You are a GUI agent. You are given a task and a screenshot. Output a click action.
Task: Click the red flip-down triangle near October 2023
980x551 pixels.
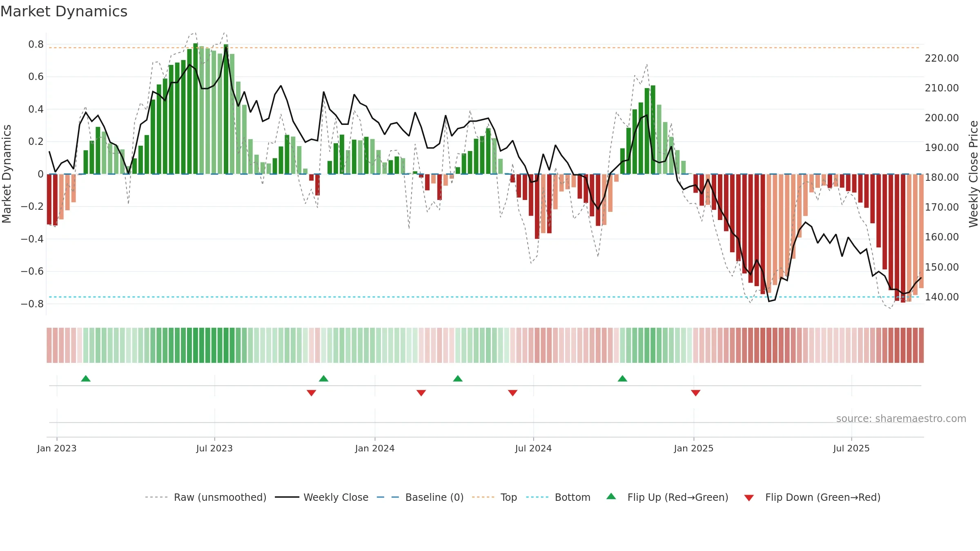click(x=311, y=393)
